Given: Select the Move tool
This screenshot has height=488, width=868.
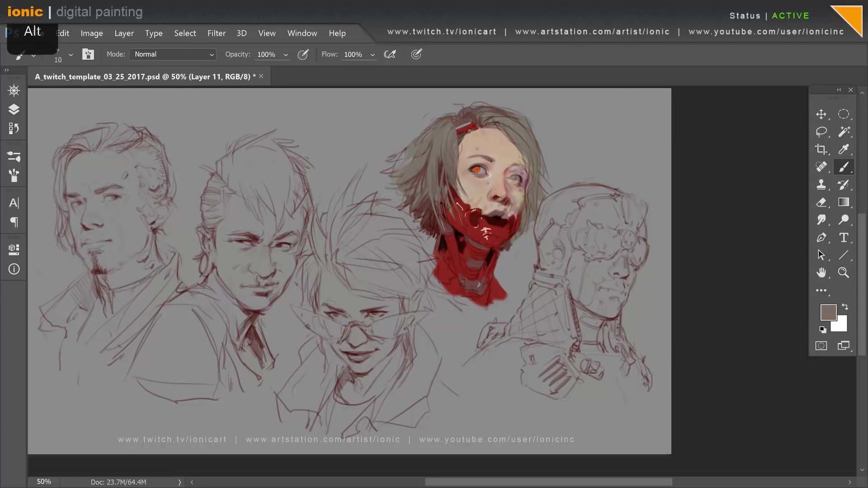Looking at the screenshot, I should coord(821,114).
